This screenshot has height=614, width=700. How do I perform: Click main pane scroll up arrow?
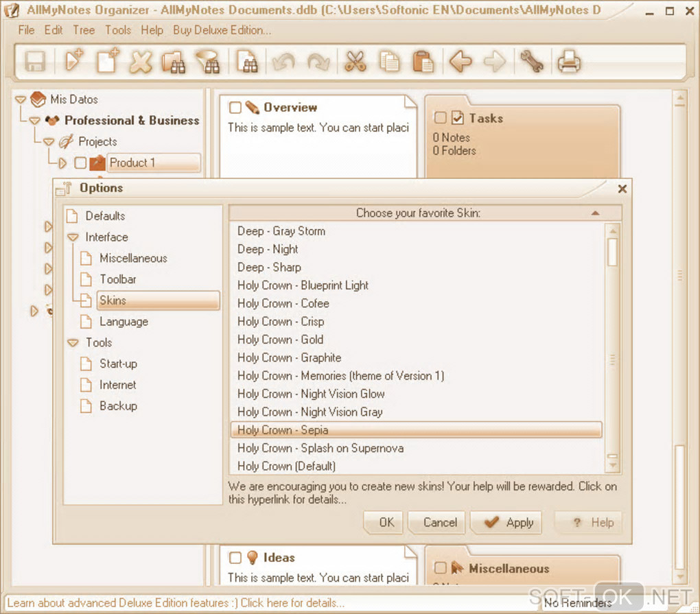(680, 97)
